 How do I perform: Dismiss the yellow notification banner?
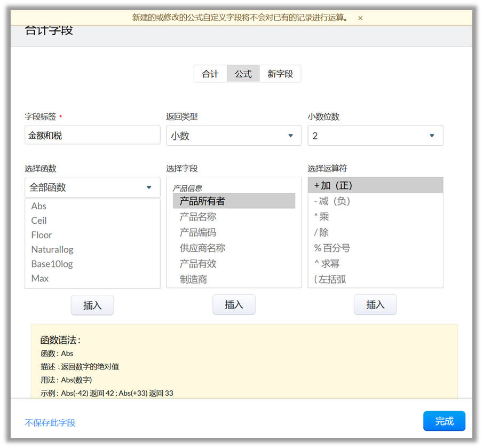point(360,18)
